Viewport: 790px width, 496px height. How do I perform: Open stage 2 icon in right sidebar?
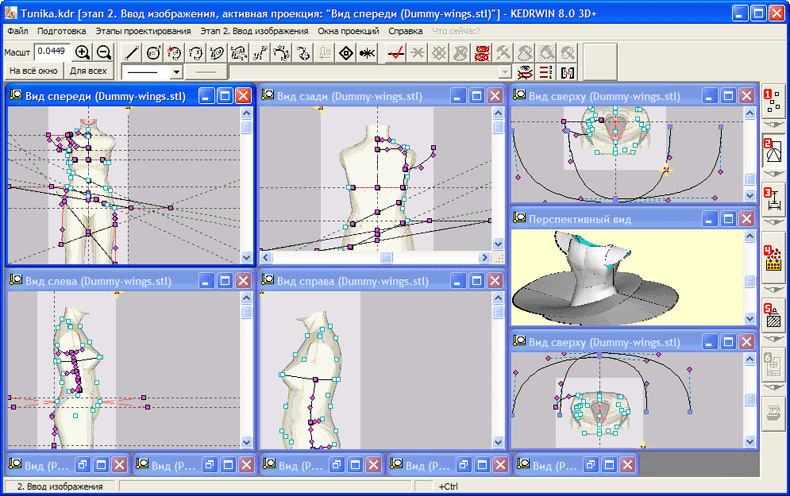772,152
